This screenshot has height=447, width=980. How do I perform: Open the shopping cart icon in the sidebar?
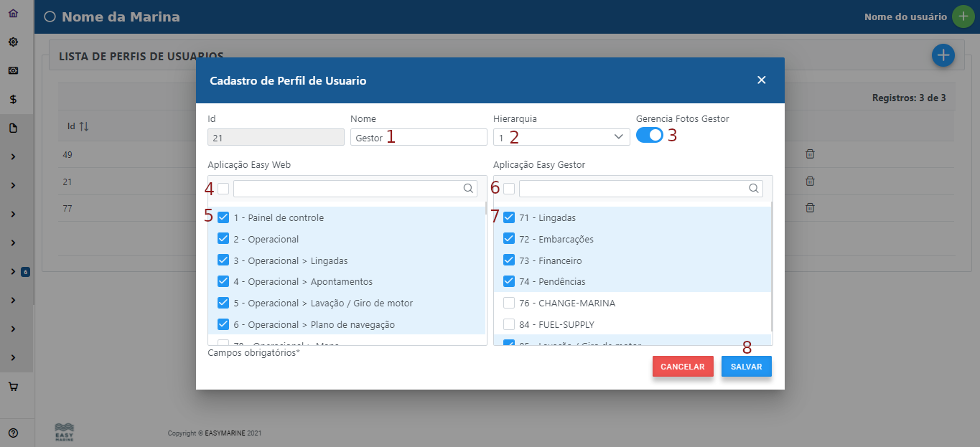[12, 386]
